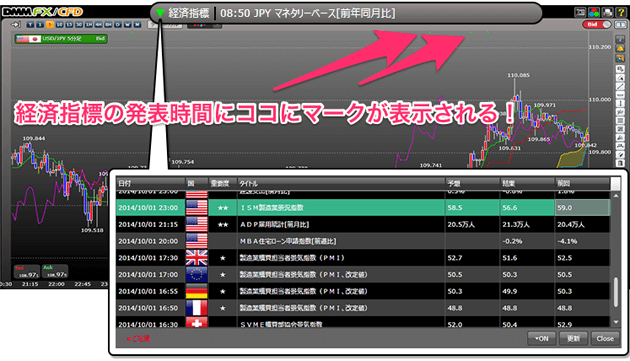Select the 2014/10/01 23:00 ISM製造業 row
The height and width of the screenshot is (361, 630).
pos(363,208)
